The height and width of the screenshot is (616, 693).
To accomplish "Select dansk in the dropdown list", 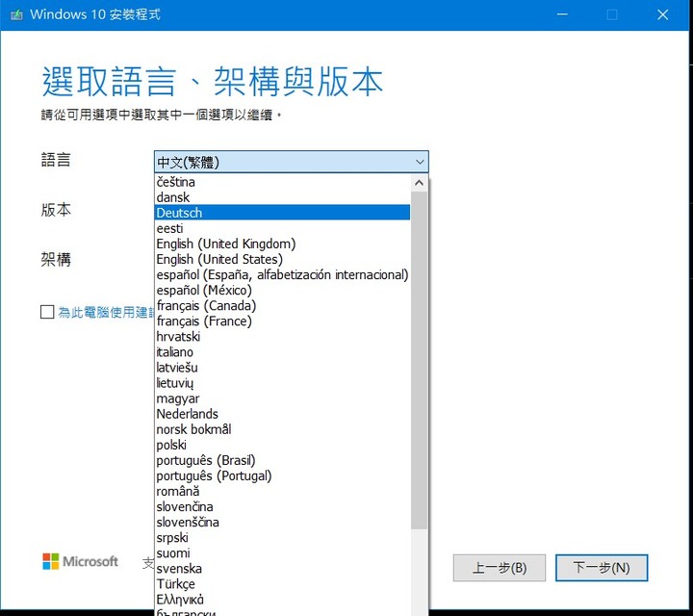I will point(283,197).
